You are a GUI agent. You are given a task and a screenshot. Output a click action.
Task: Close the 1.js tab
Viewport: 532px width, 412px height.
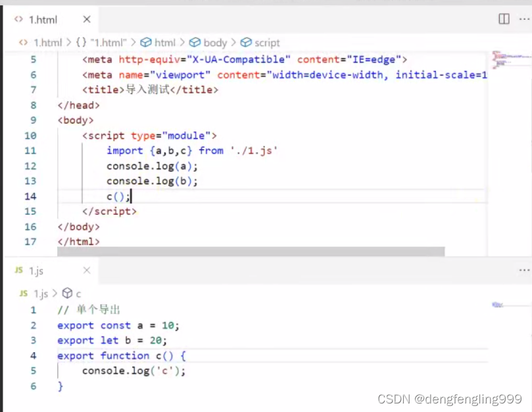pos(87,270)
